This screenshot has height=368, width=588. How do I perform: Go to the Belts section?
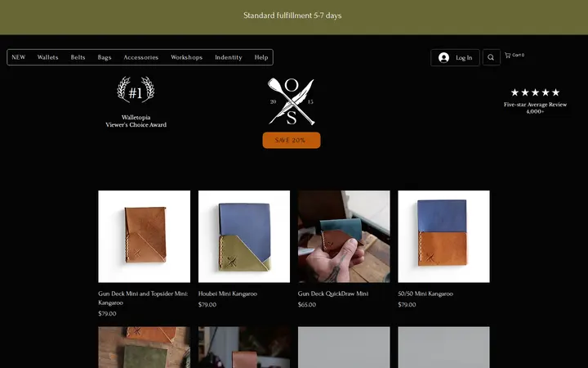[x=78, y=57]
